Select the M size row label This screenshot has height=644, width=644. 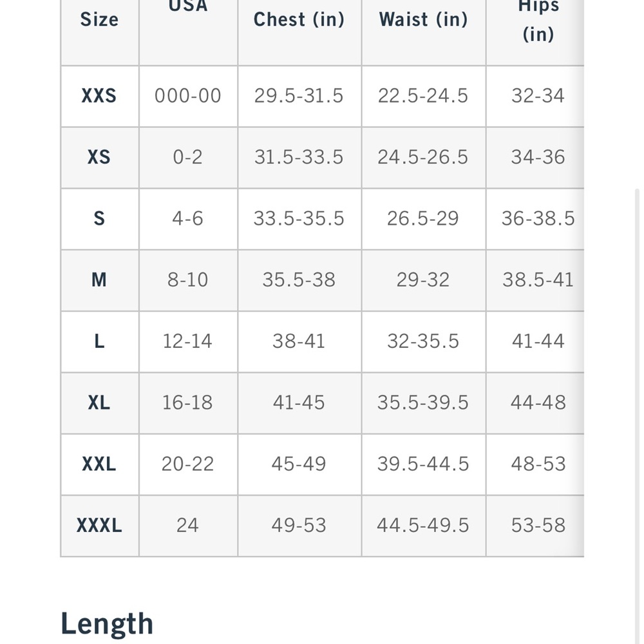tap(99, 279)
